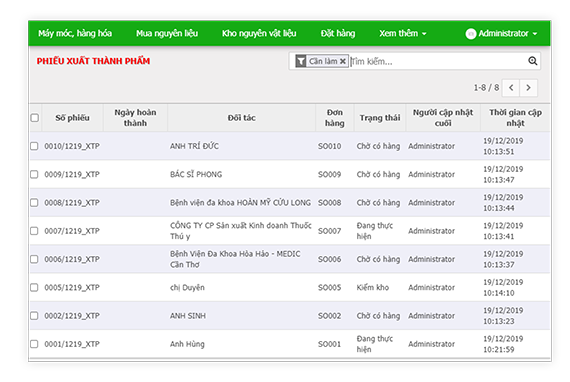Image resolution: width=570 pixels, height=382 pixels.
Task: Click the Administrator avatar icon
Action: (471, 34)
